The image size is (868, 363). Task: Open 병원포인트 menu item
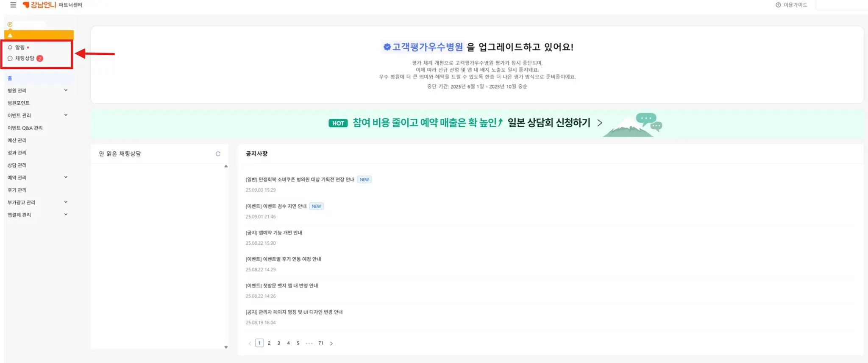pyautogui.click(x=19, y=103)
